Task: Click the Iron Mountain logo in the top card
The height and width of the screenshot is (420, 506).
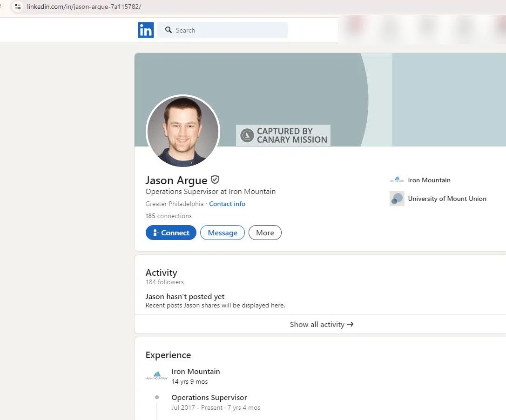Action: [x=397, y=180]
